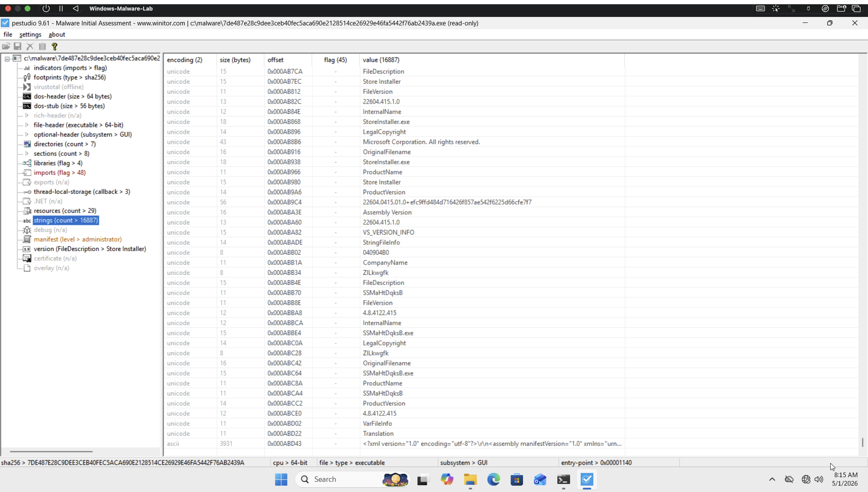This screenshot has width=868, height=492.
Task: Select the XML manifest ascii string value
Action: point(492,444)
